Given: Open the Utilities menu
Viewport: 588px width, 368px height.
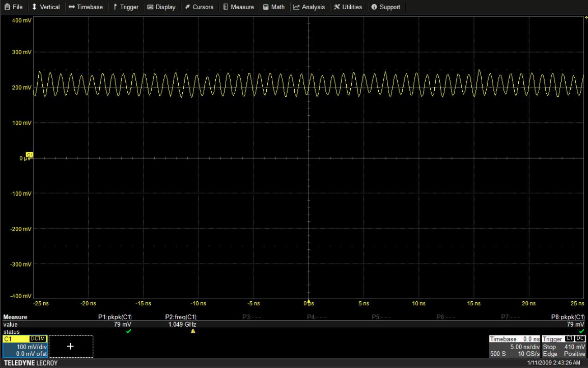Looking at the screenshot, I should coord(348,7).
